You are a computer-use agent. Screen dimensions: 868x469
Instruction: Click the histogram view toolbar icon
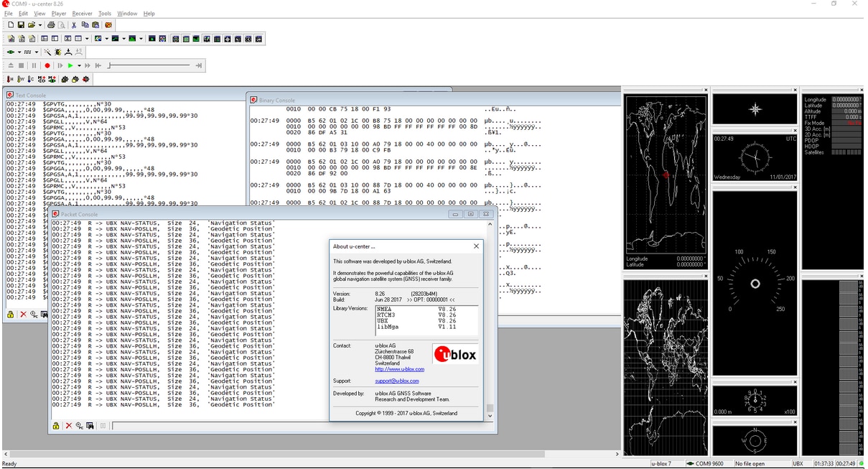132,39
